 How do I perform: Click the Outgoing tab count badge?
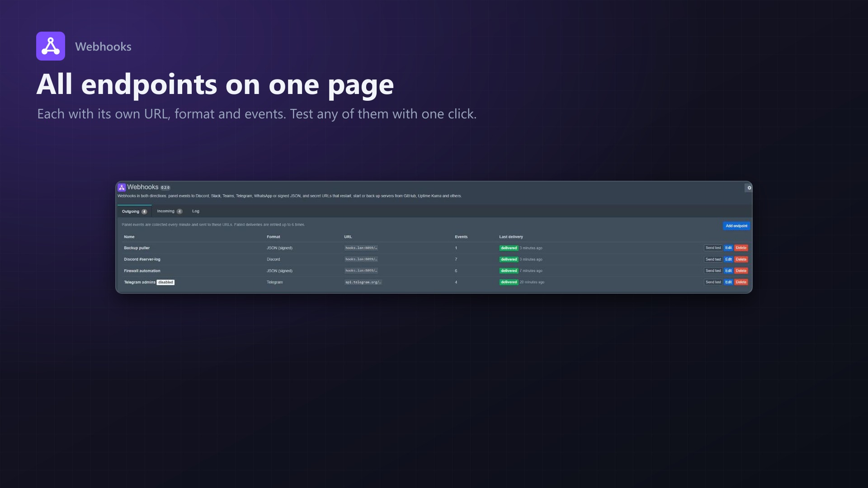[144, 211]
